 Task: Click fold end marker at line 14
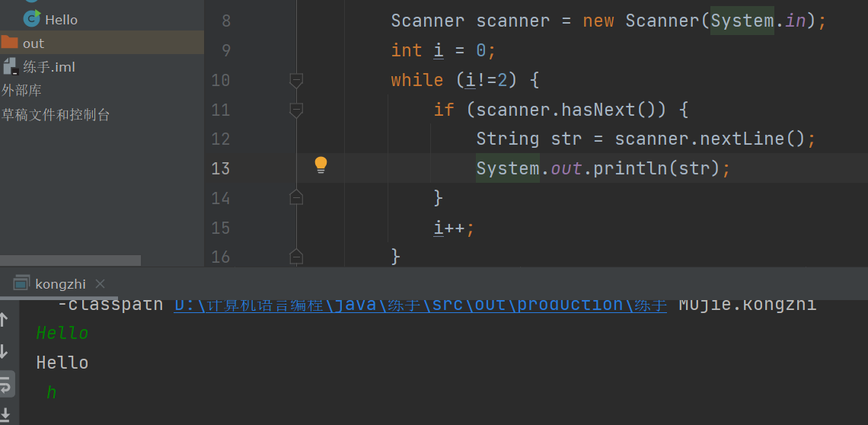click(296, 198)
